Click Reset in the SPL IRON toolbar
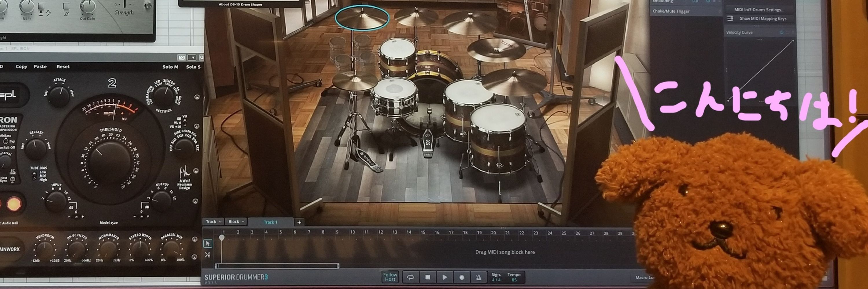The width and height of the screenshot is (868, 289). click(x=63, y=67)
